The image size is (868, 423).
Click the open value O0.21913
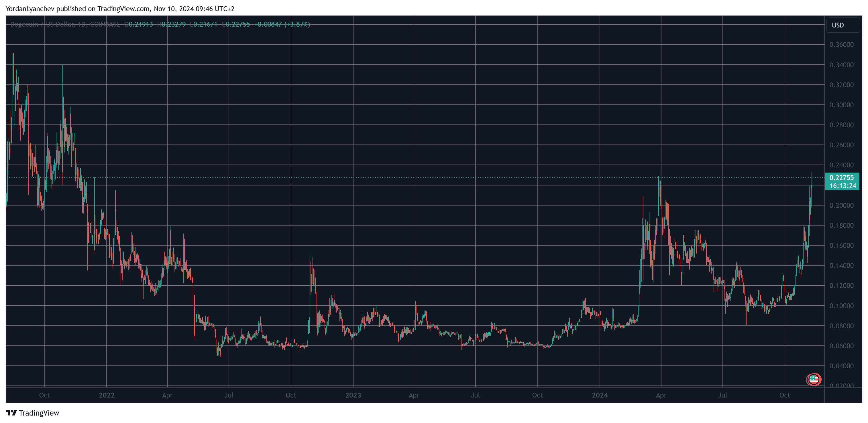tap(138, 24)
